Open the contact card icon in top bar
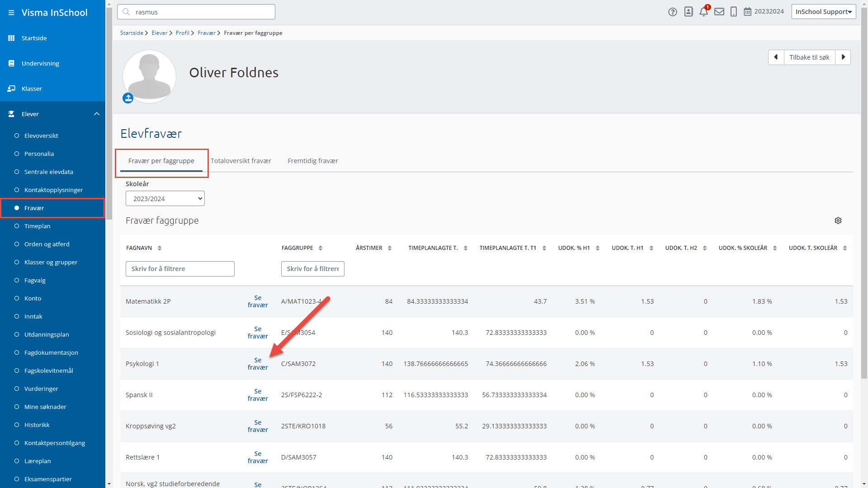This screenshot has height=488, width=868. pyautogui.click(x=689, y=12)
